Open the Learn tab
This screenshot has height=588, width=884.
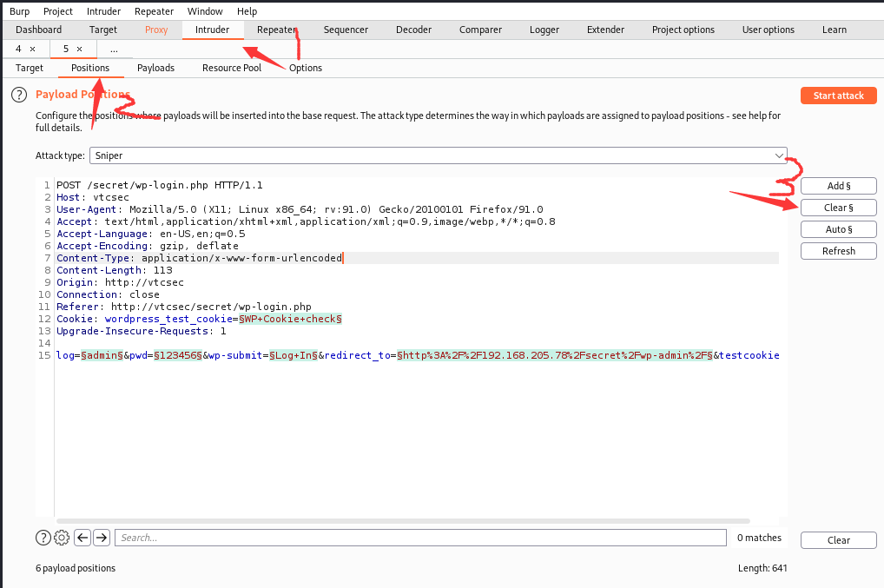click(x=835, y=30)
